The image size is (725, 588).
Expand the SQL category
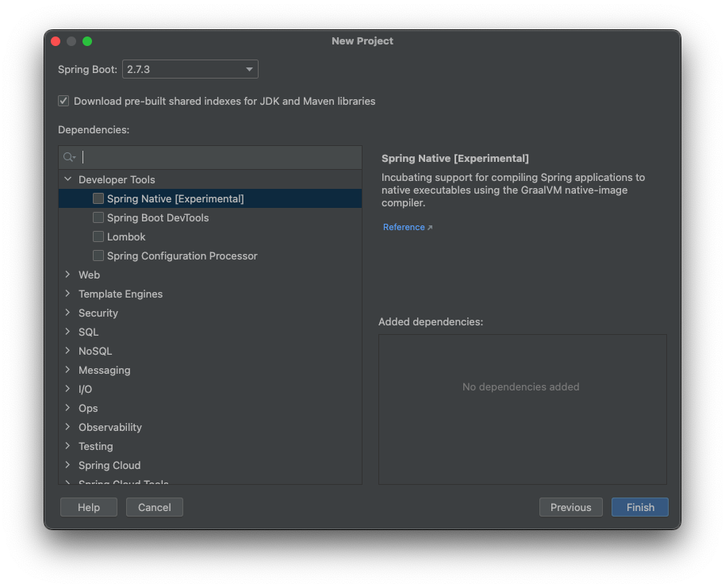pos(68,331)
